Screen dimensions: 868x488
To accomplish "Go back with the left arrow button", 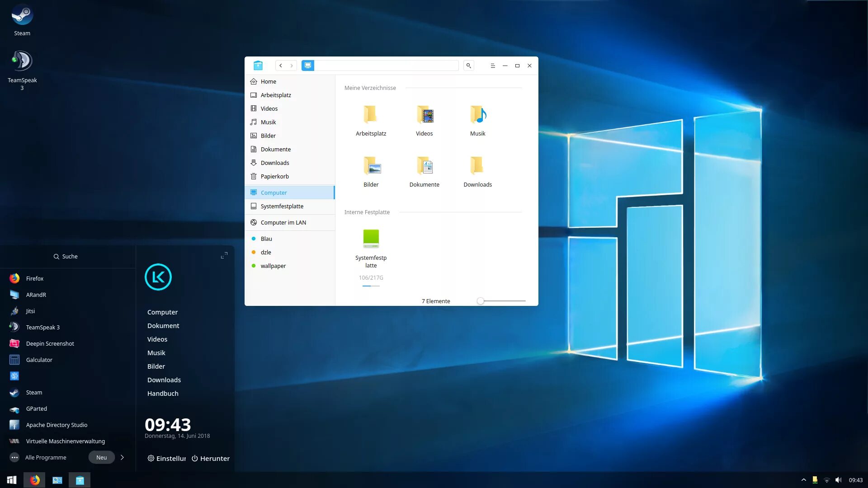I will coord(281,66).
